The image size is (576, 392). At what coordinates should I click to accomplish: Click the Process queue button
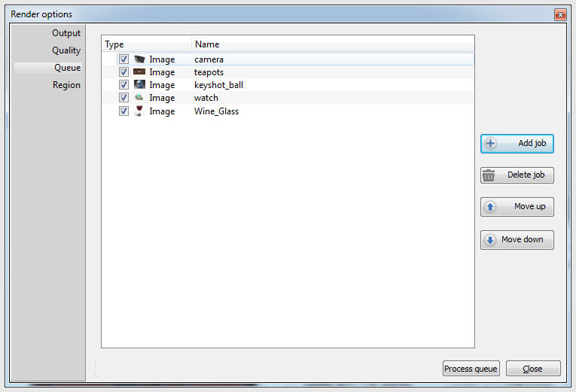click(x=471, y=369)
